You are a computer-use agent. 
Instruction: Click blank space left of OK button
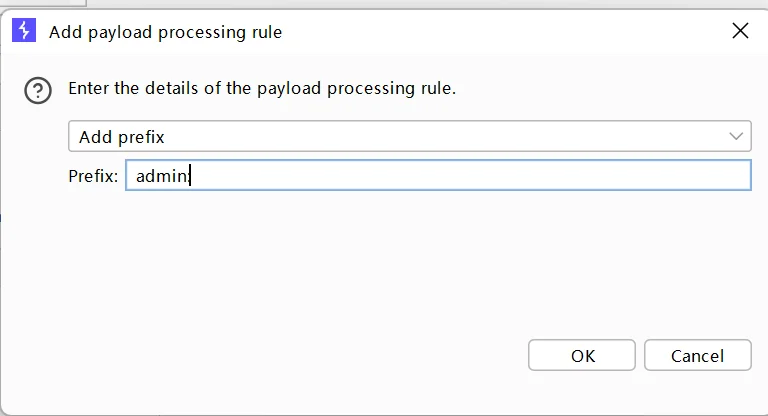pos(300,356)
